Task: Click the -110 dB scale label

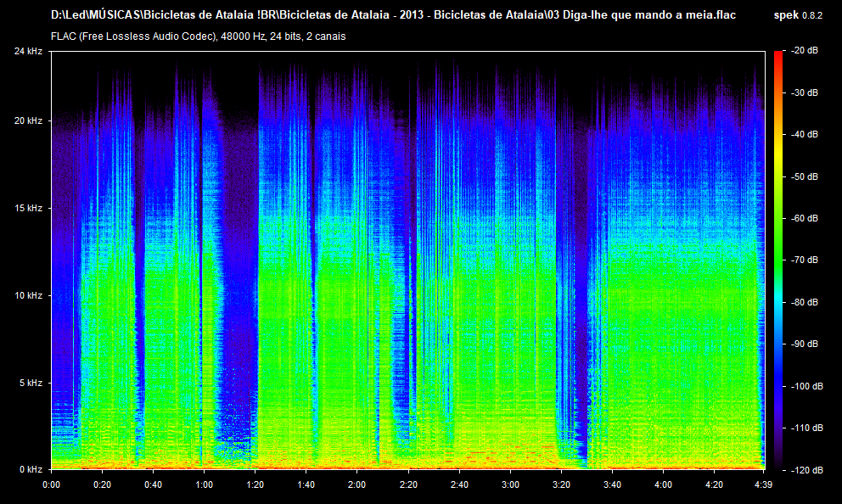Action: pos(806,428)
